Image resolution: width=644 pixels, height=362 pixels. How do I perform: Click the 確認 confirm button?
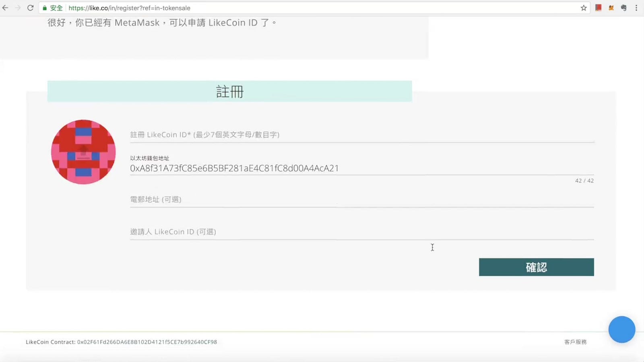click(x=536, y=267)
